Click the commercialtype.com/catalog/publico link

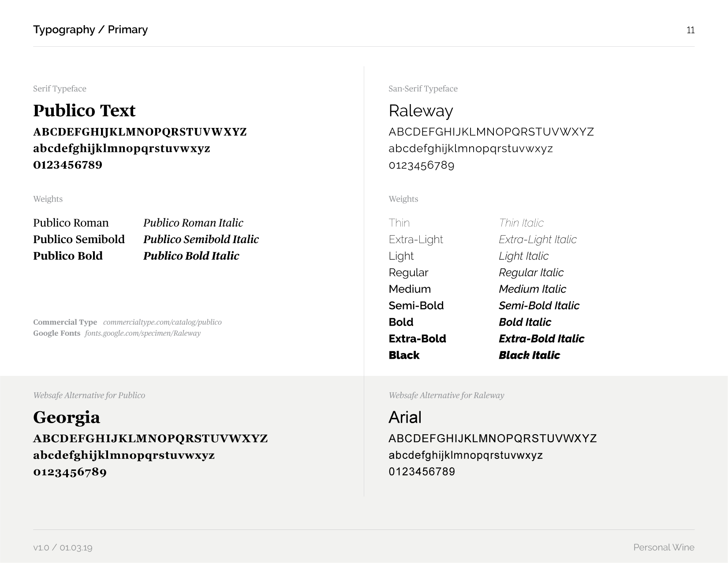[x=162, y=322]
